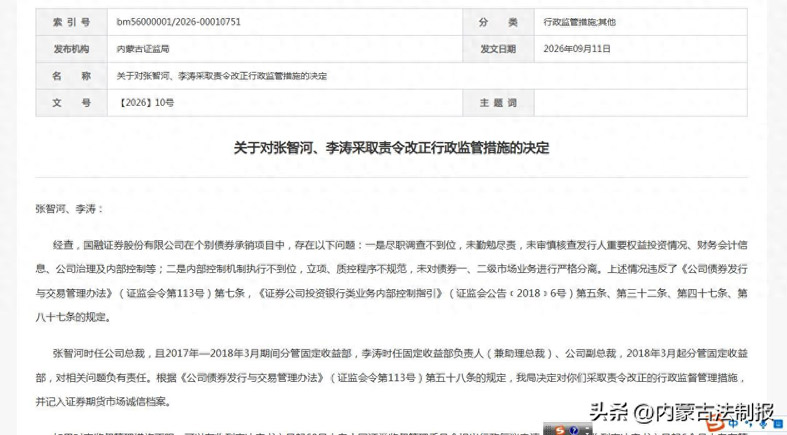
Task: Click the date 2026年09月11日
Action: click(577, 49)
